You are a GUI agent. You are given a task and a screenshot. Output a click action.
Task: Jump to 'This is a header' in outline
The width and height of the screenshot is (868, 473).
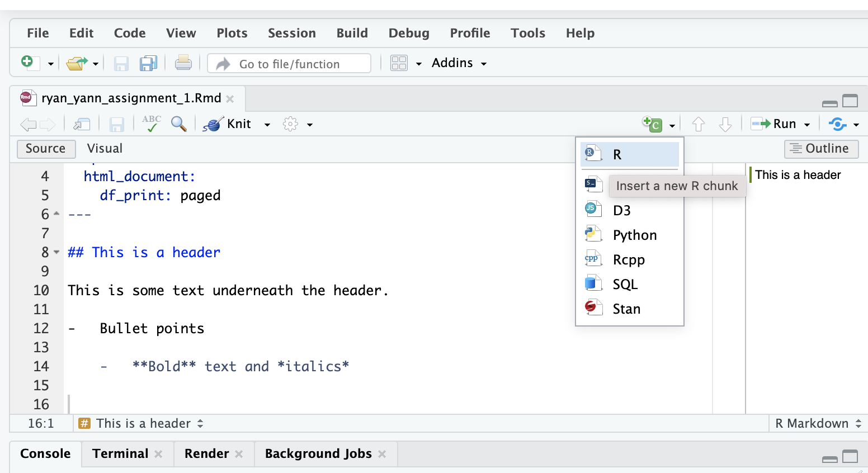pyautogui.click(x=798, y=175)
